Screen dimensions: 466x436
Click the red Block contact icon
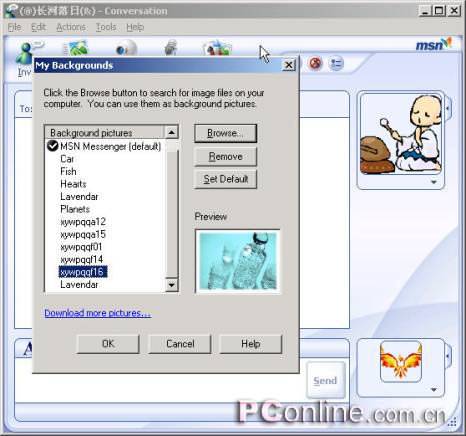pyautogui.click(x=315, y=63)
